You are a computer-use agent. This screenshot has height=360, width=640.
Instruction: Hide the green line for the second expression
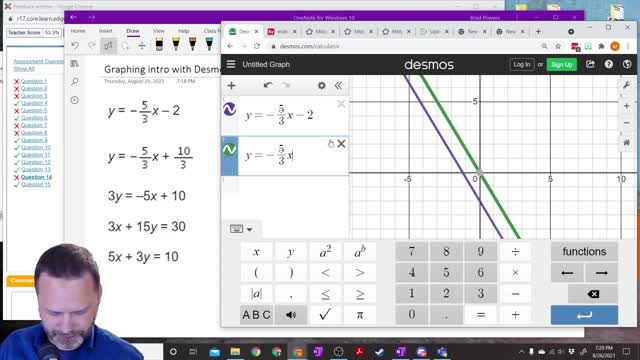[x=230, y=149]
